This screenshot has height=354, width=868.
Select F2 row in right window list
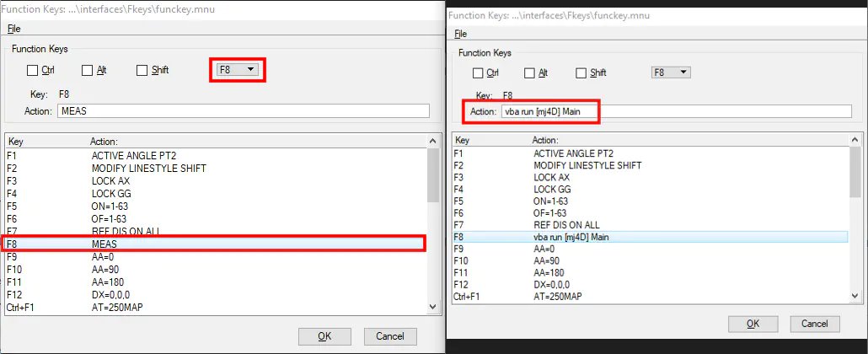(651, 165)
